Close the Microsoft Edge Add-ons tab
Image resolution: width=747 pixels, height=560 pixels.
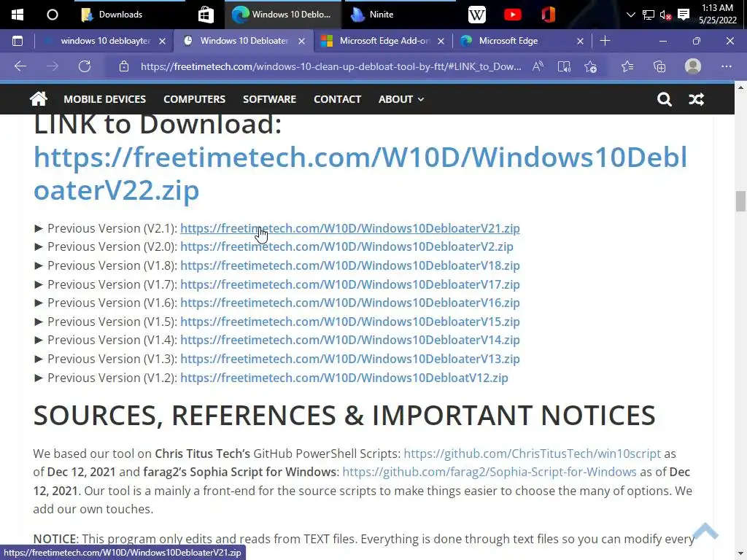click(x=441, y=42)
